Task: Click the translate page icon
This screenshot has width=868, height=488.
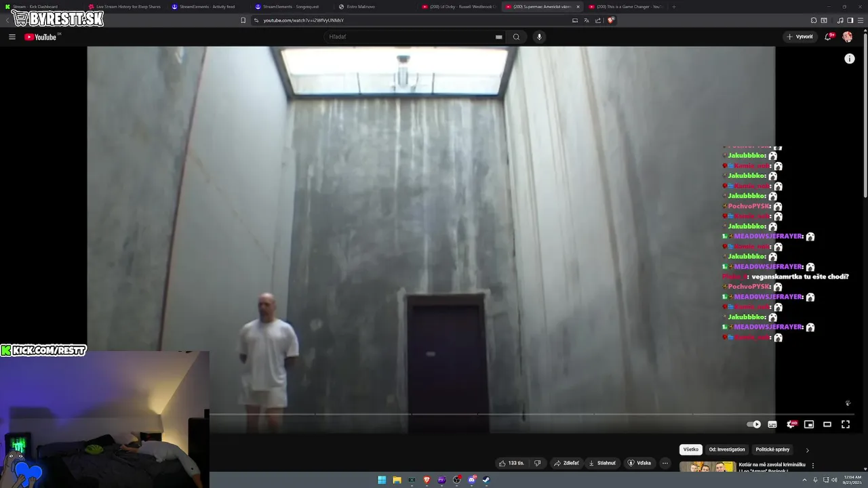Action: pyautogui.click(x=587, y=20)
